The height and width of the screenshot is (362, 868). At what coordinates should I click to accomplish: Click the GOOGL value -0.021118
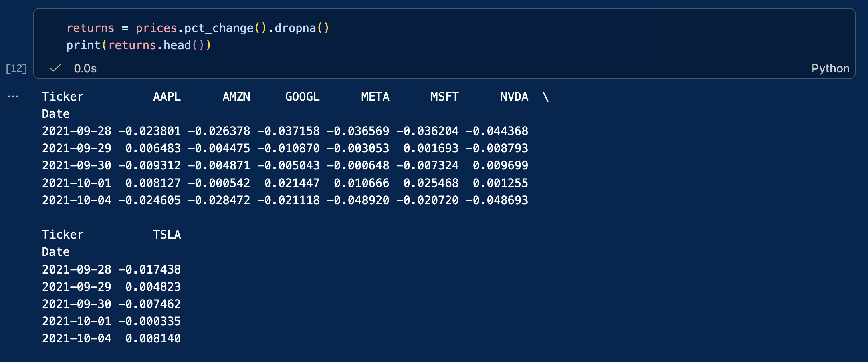pos(289,200)
